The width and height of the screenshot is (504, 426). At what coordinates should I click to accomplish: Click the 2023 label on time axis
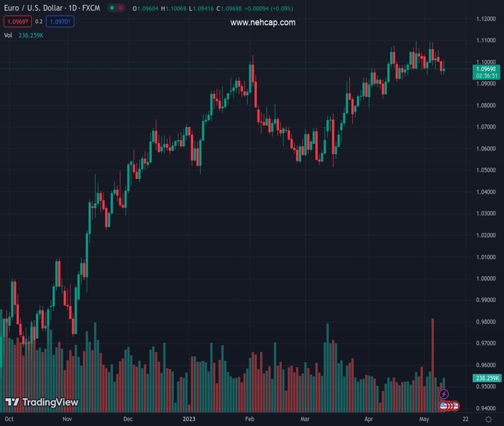189,420
